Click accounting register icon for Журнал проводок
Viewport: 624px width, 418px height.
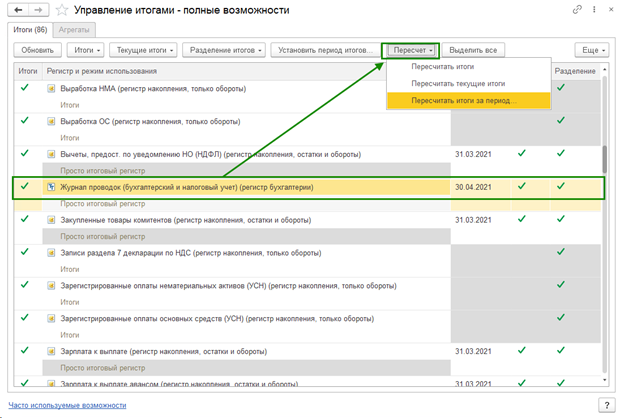click(51, 187)
